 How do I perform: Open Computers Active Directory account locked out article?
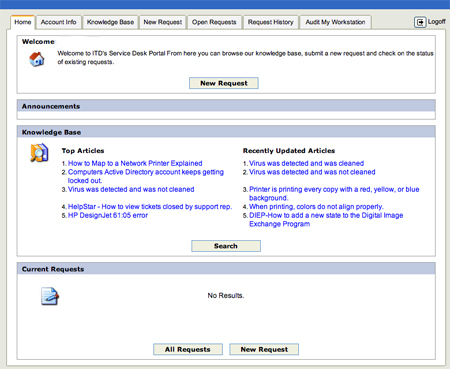[x=146, y=176]
